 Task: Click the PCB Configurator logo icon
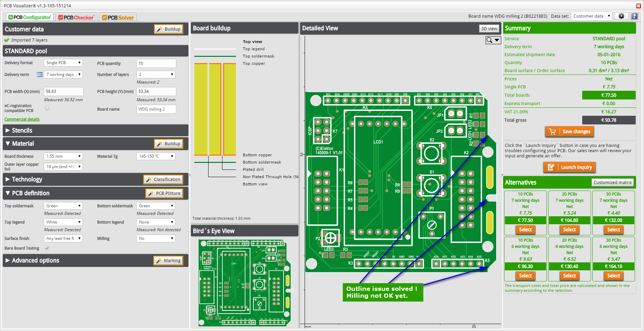(11, 17)
